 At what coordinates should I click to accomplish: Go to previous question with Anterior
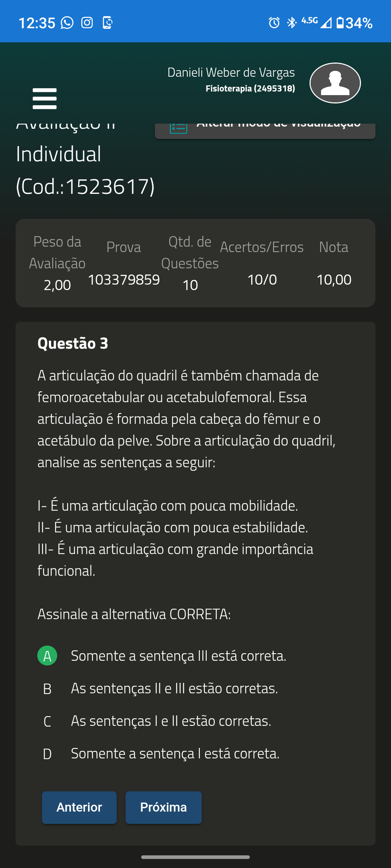coord(79,807)
